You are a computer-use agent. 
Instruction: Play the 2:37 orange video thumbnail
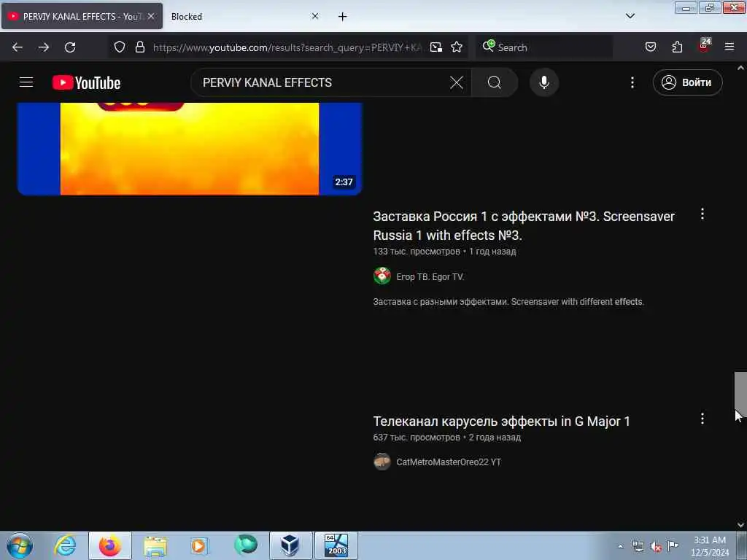point(190,149)
